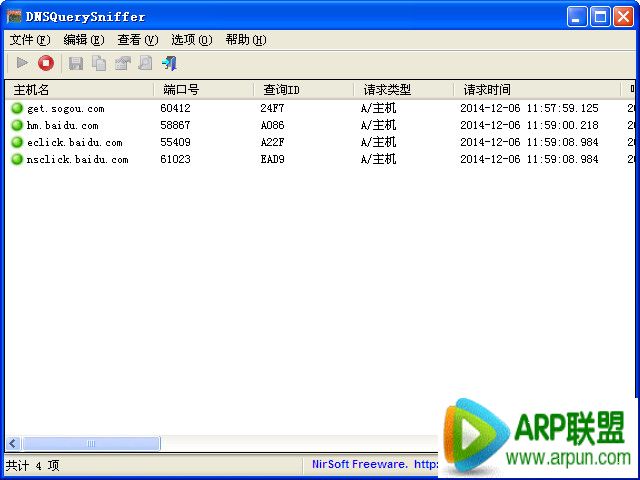This screenshot has height=480, width=640.
Task: Select the get.sogou.com row
Action: tap(320, 108)
